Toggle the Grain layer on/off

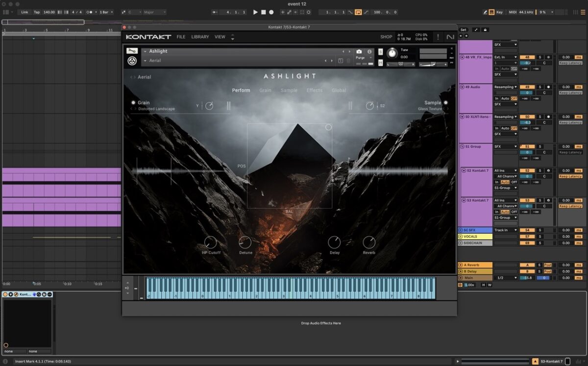click(x=133, y=103)
